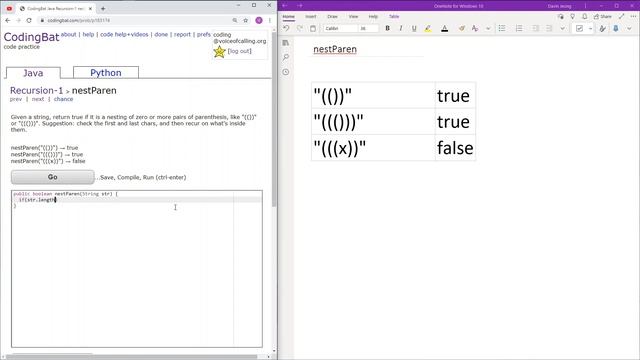Click the nestParen page title
Viewport: 640px width, 360px height.
click(335, 49)
